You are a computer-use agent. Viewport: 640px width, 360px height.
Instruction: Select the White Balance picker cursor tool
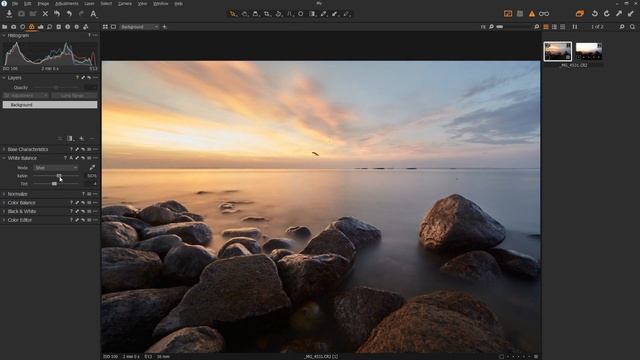point(324,14)
